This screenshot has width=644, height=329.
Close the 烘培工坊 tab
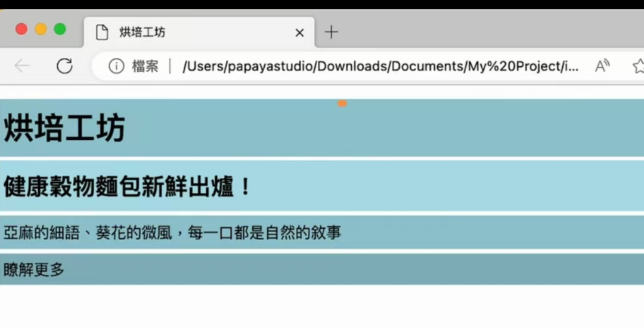point(299,33)
